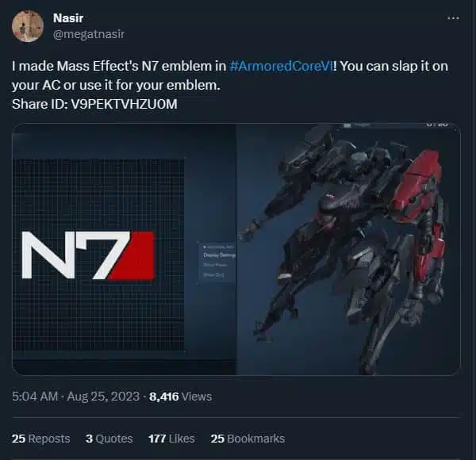The image size is (476, 460).
Task: Open the three-dot more options menu
Action: 453,18
